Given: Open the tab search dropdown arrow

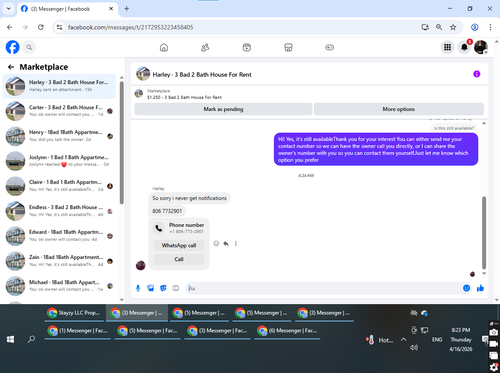Looking at the screenshot, I should point(9,9).
